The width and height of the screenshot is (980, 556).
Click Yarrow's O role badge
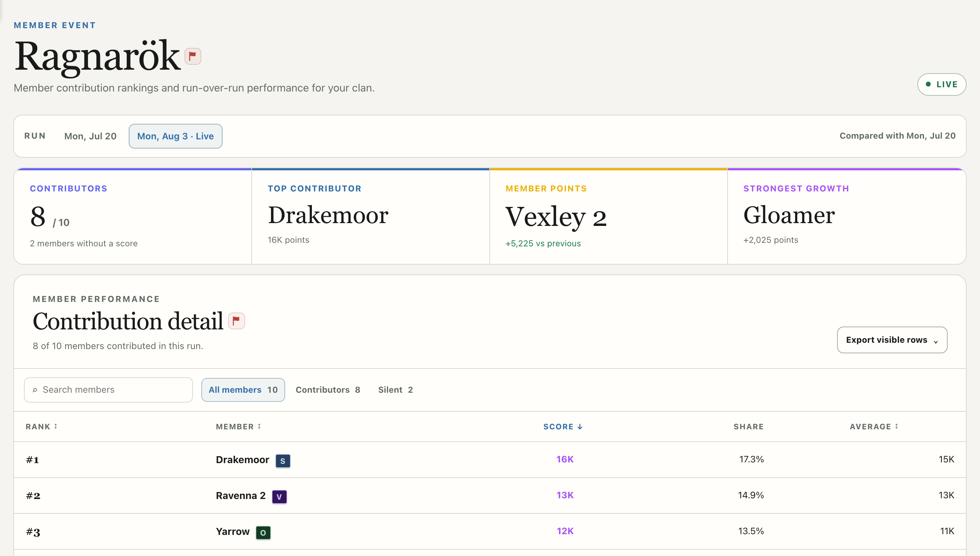point(263,533)
